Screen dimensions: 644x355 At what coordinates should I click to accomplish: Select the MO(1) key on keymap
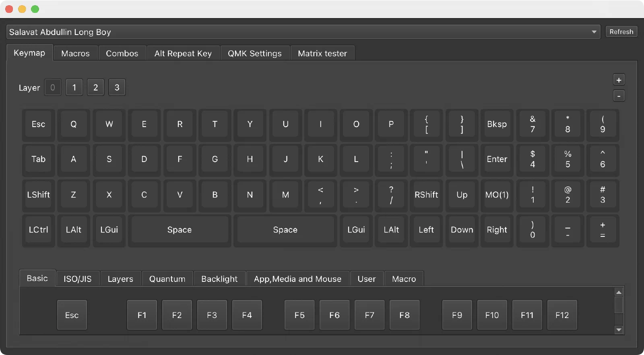point(497,195)
